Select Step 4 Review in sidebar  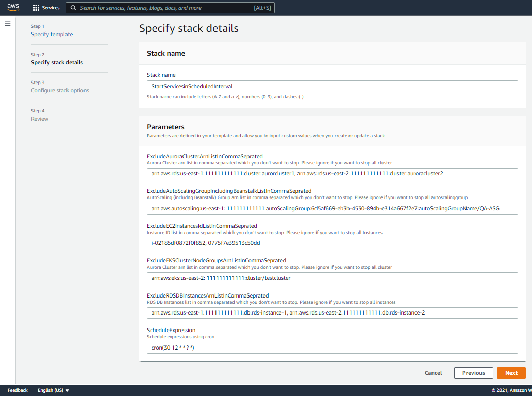40,119
